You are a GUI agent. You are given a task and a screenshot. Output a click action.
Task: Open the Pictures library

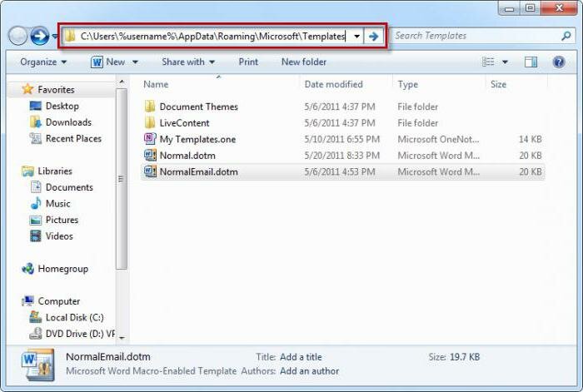(62, 220)
